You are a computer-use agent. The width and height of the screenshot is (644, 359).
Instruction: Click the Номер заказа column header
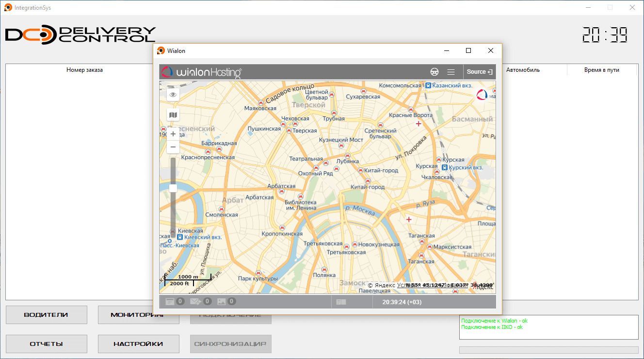tap(84, 70)
